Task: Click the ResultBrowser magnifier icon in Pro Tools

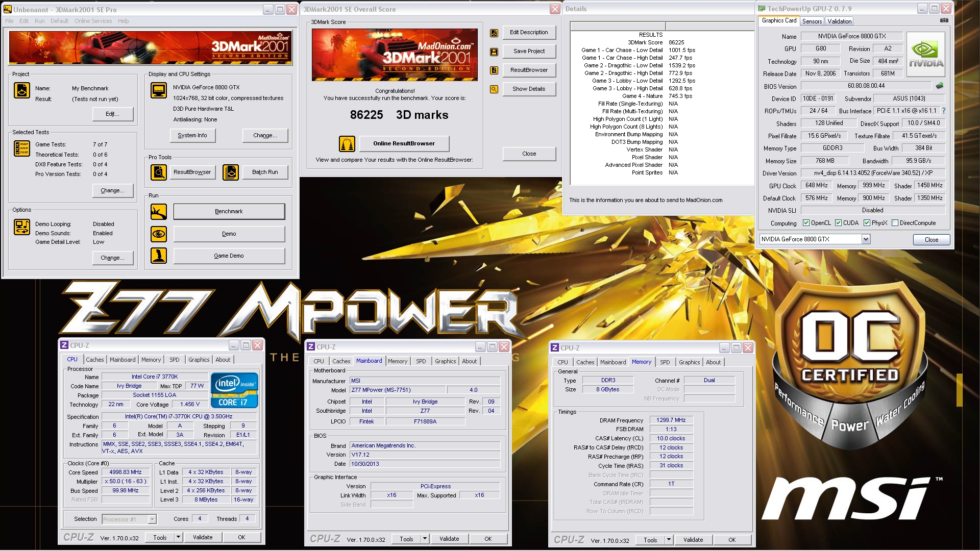Action: click(159, 172)
